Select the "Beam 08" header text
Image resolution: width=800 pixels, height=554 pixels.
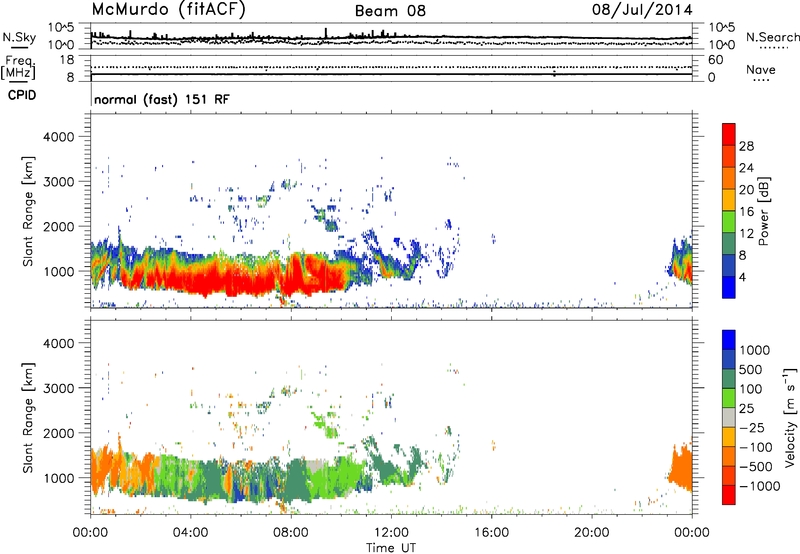[x=390, y=11]
